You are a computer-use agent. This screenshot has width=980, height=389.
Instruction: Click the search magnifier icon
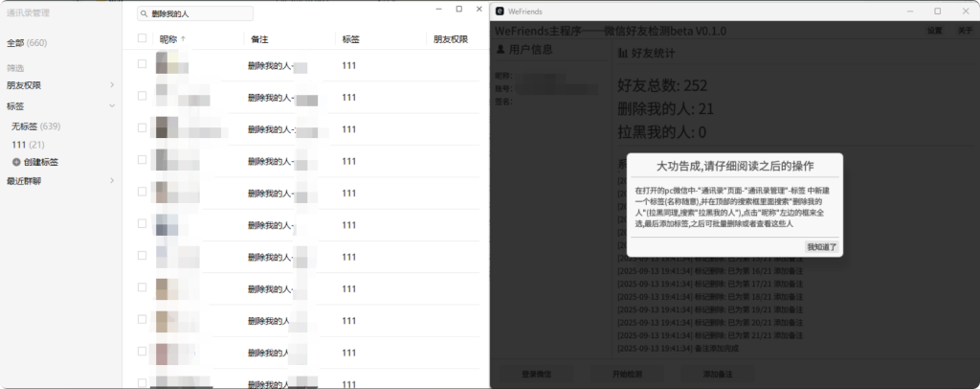(x=144, y=14)
